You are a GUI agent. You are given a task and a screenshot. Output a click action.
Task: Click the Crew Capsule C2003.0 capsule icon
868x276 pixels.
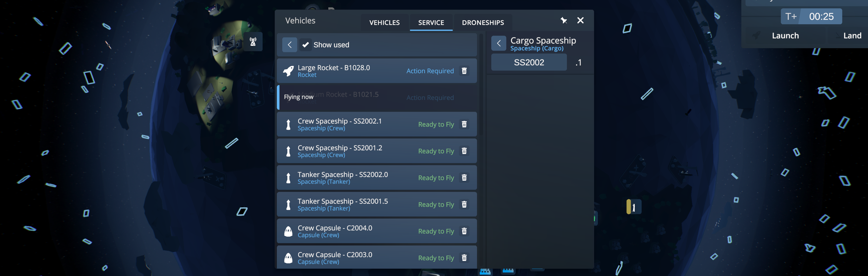point(288,258)
